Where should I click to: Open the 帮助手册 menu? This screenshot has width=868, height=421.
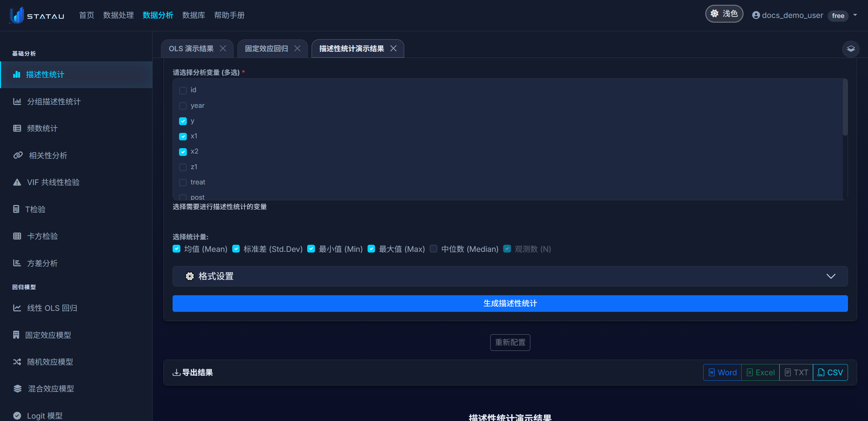coord(229,15)
